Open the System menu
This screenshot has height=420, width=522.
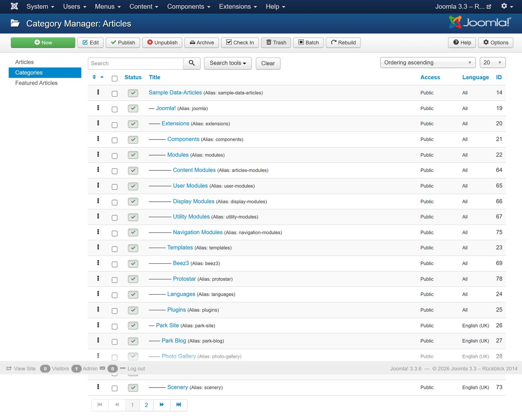pos(40,6)
